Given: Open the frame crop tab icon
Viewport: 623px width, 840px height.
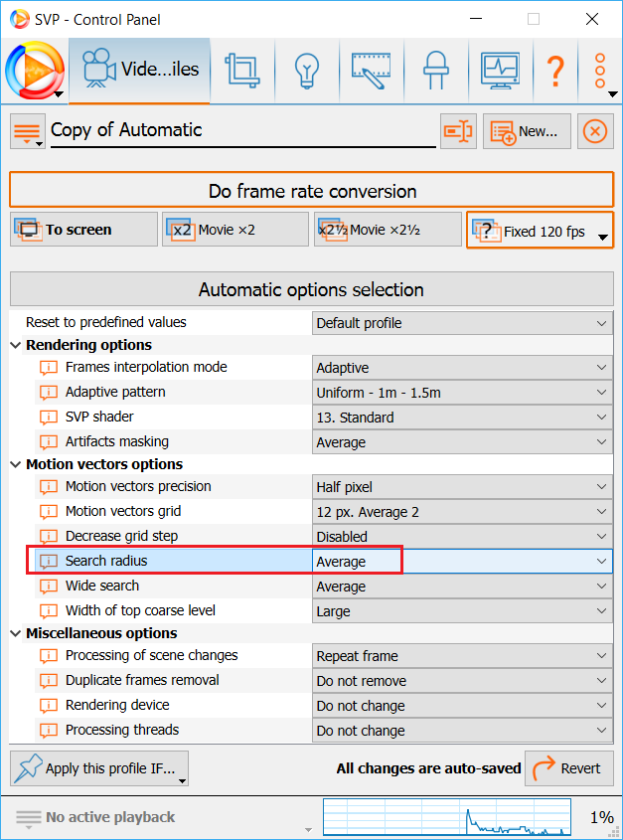Looking at the screenshot, I should tap(241, 70).
